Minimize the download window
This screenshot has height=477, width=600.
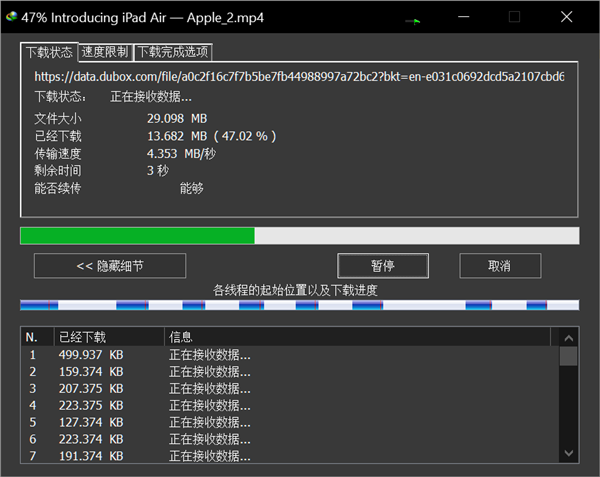pyautogui.click(x=464, y=16)
